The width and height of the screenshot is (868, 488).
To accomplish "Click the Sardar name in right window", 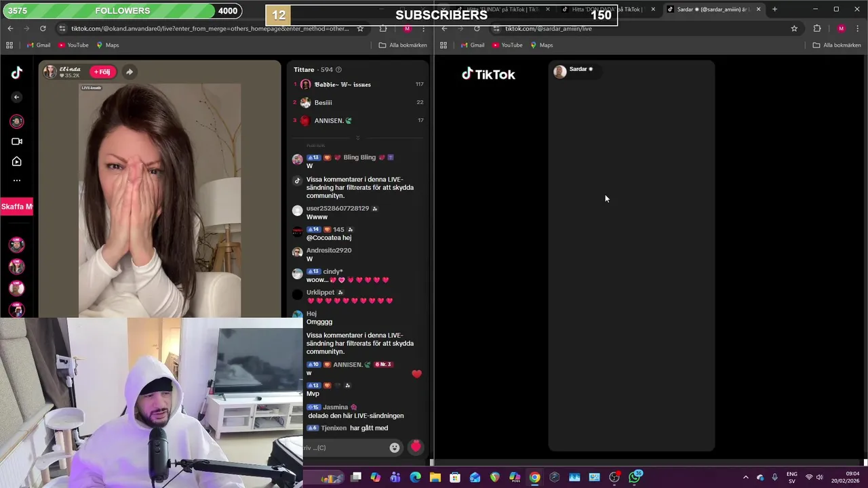I will point(578,69).
